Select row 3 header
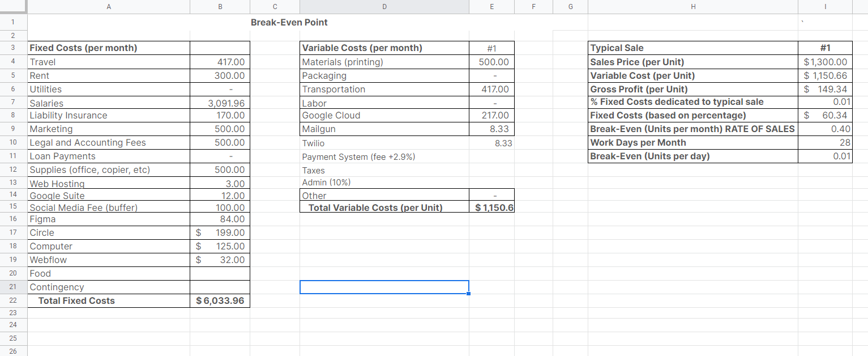Viewport: 868px width, 356px height. pyautogui.click(x=13, y=48)
